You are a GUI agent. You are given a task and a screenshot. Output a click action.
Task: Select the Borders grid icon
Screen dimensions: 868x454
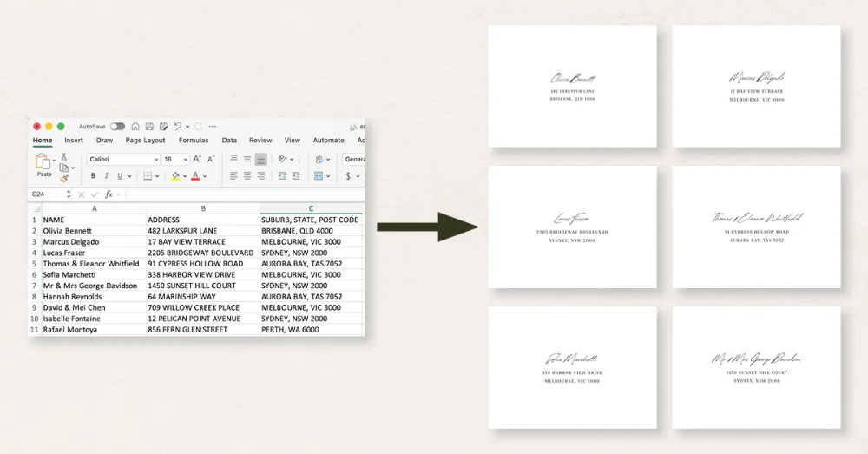[x=148, y=176]
